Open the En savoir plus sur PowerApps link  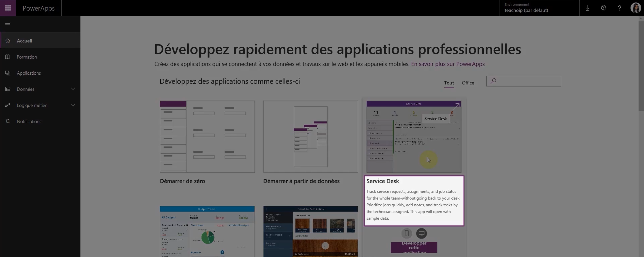[x=448, y=64]
